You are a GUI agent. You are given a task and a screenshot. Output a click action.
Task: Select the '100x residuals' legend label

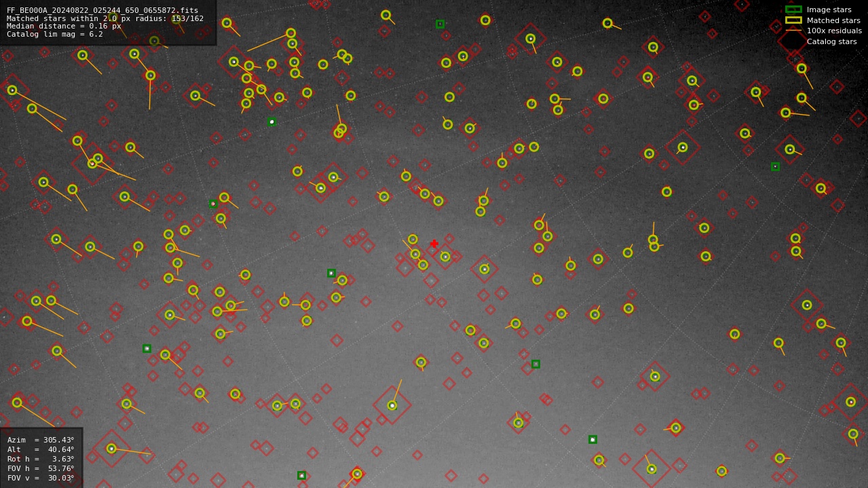coord(834,31)
